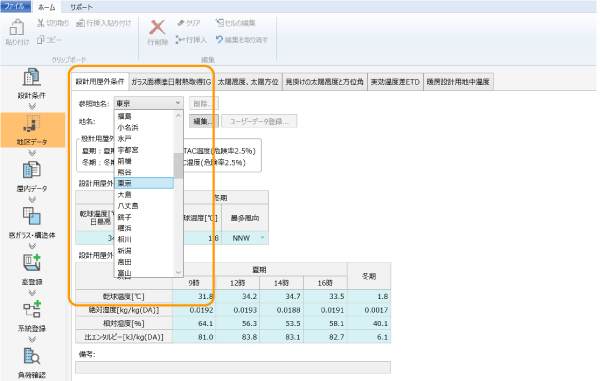This screenshot has width=600, height=381.
Task: Click the location list scroll-down arrow
Action: pyautogui.click(x=178, y=272)
